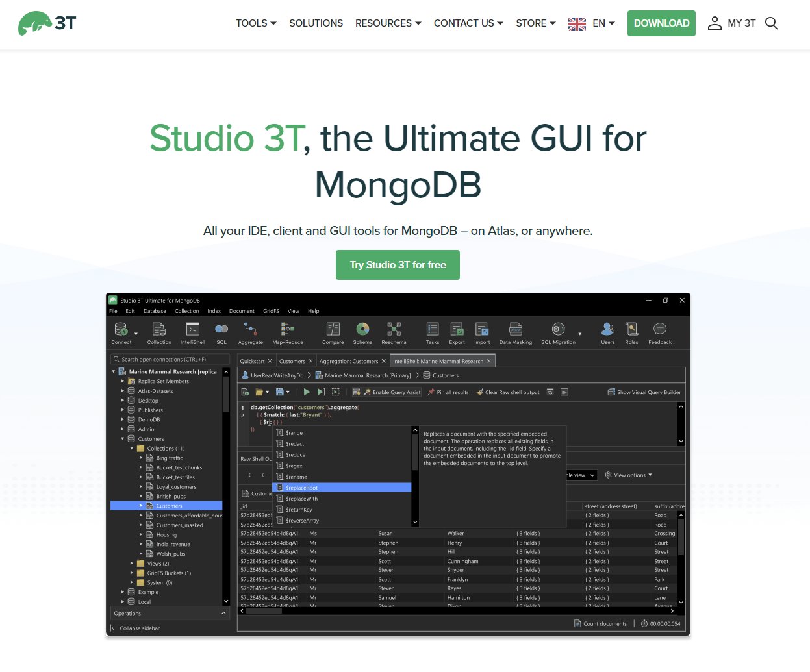
Task: Open the Database menu
Action: pyautogui.click(x=155, y=311)
